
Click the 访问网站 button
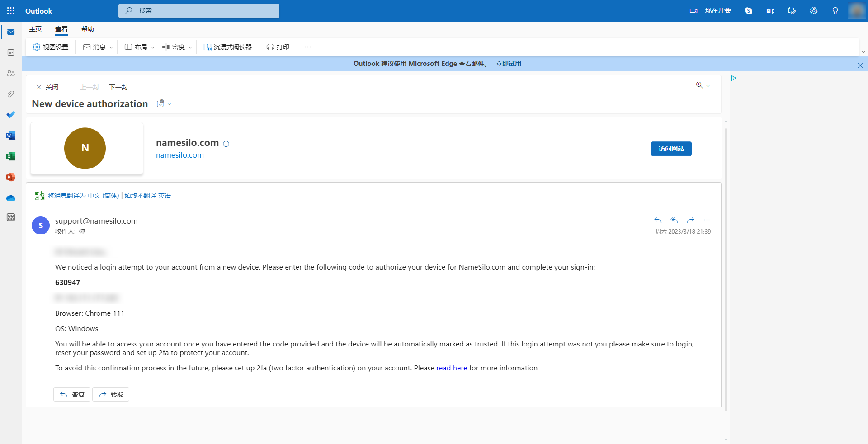pos(671,149)
